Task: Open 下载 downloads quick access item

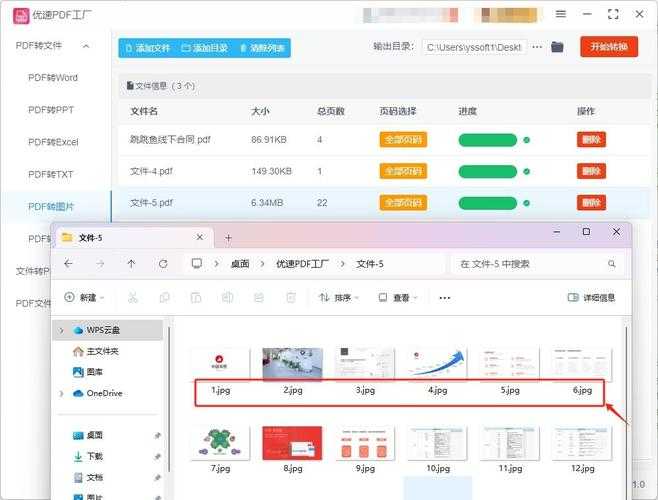Action: (x=88, y=456)
